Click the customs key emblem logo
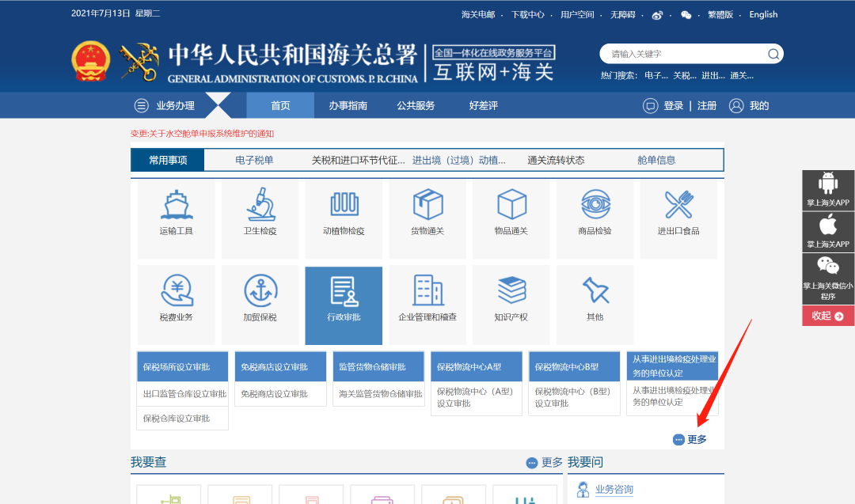855x504 pixels. click(139, 62)
